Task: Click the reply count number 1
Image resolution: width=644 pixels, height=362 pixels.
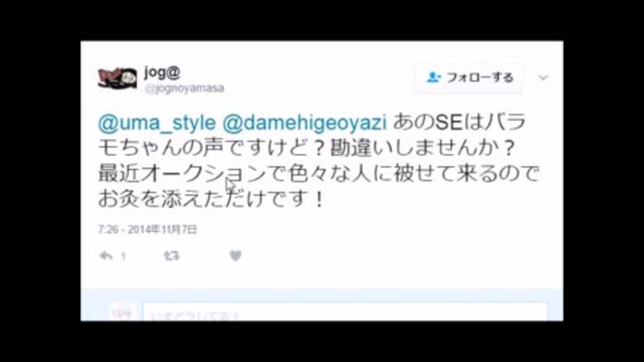Action: (123, 257)
